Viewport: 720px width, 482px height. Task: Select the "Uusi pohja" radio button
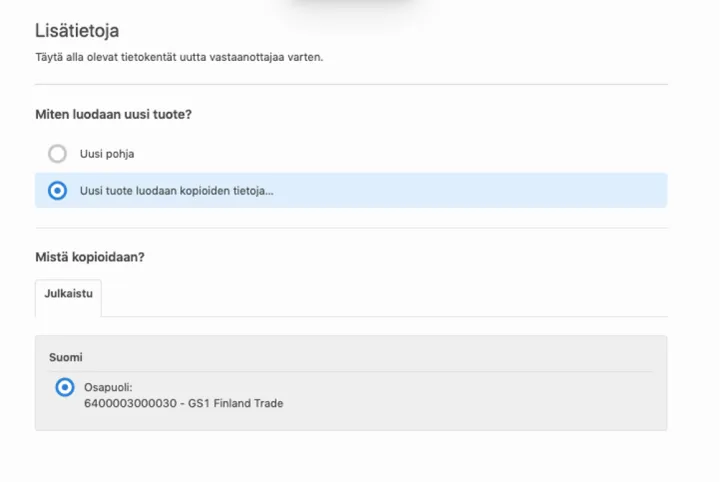pyautogui.click(x=58, y=154)
